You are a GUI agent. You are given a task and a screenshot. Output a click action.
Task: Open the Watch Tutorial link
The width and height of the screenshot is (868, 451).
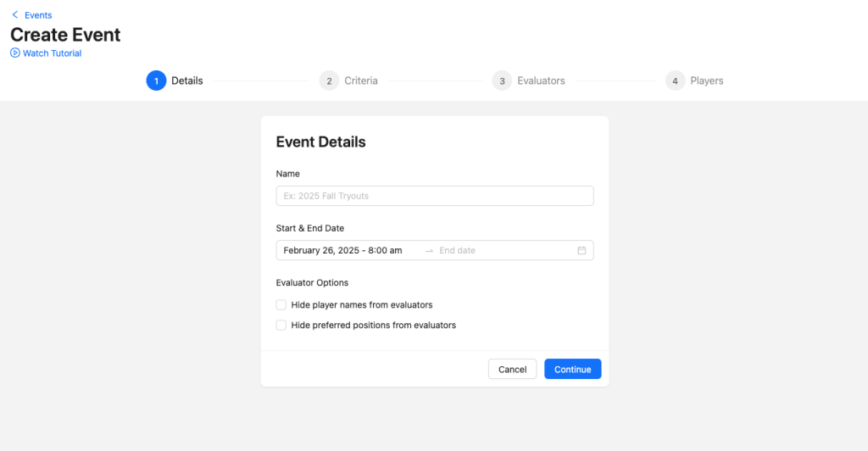coord(52,53)
